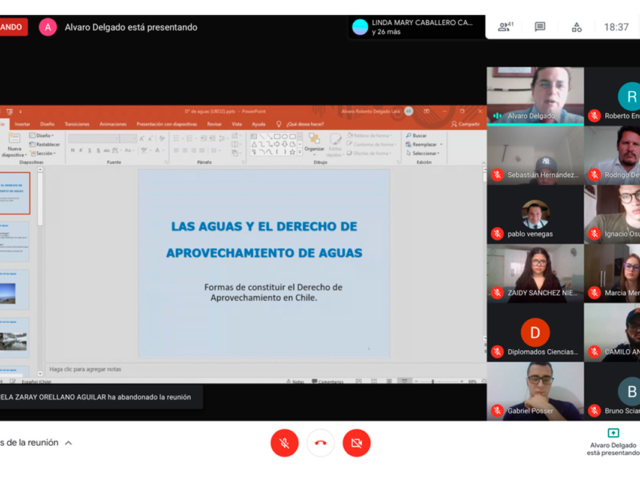The width and height of the screenshot is (640, 480).
Task: Click LINDA MARY CABALLERO y 26 más chip
Action: 416,27
